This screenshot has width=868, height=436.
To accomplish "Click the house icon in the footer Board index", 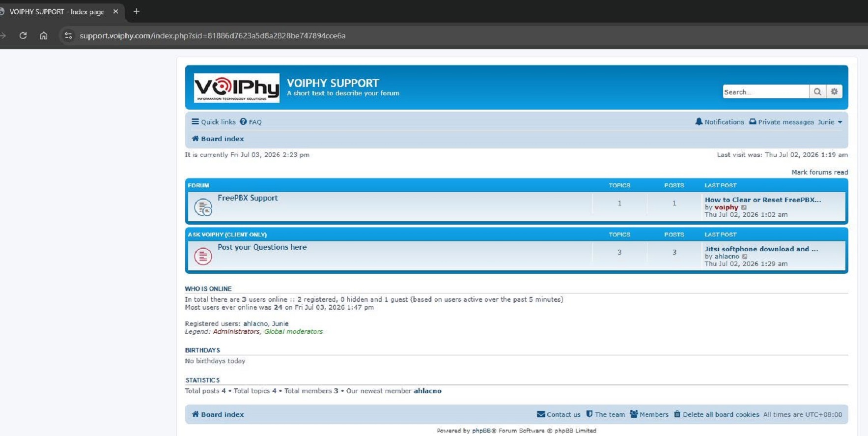I will 195,414.
